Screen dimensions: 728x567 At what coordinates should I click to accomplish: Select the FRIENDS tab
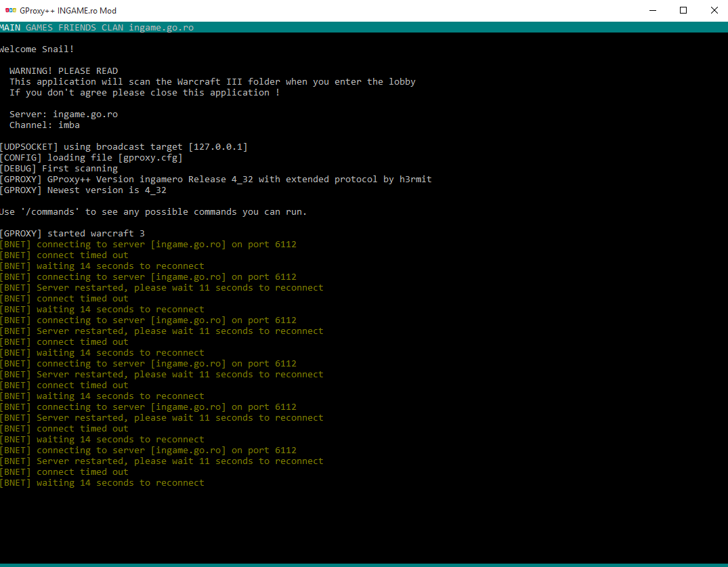[x=77, y=28]
